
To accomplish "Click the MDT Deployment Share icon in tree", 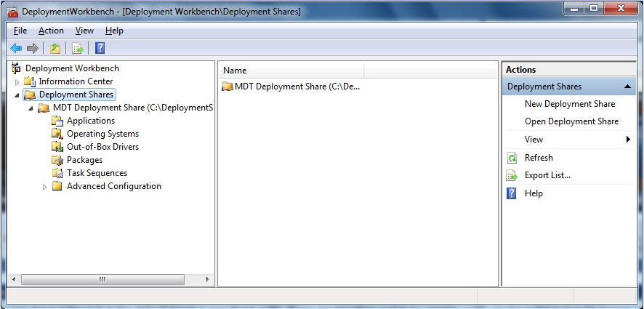I will [44, 108].
